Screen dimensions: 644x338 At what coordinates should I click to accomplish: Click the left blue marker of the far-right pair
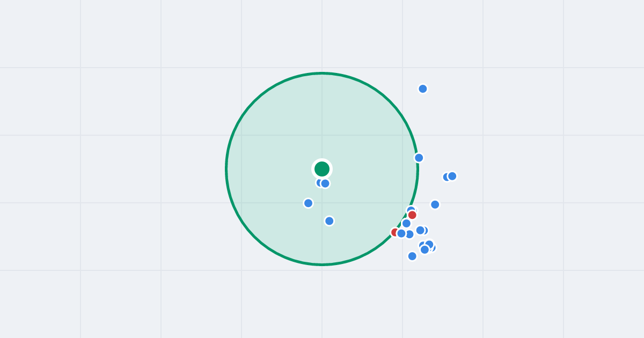pos(445,177)
